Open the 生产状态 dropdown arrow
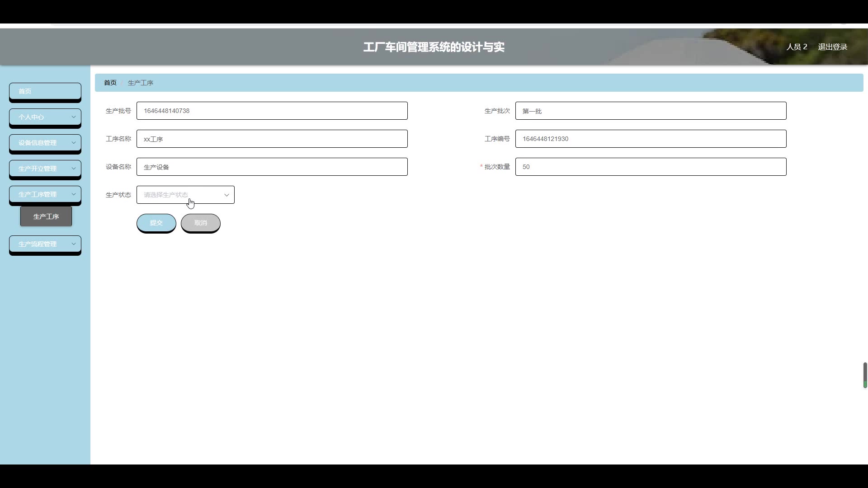This screenshot has width=868, height=488. tap(226, 195)
